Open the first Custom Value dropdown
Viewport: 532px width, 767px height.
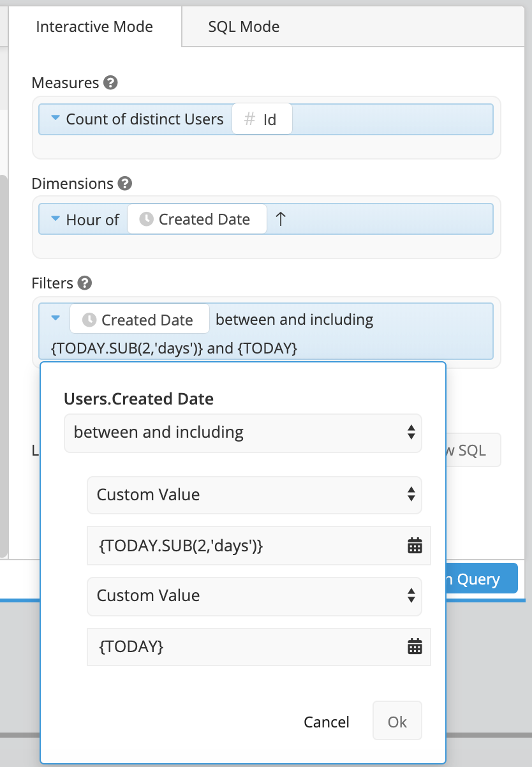click(255, 495)
